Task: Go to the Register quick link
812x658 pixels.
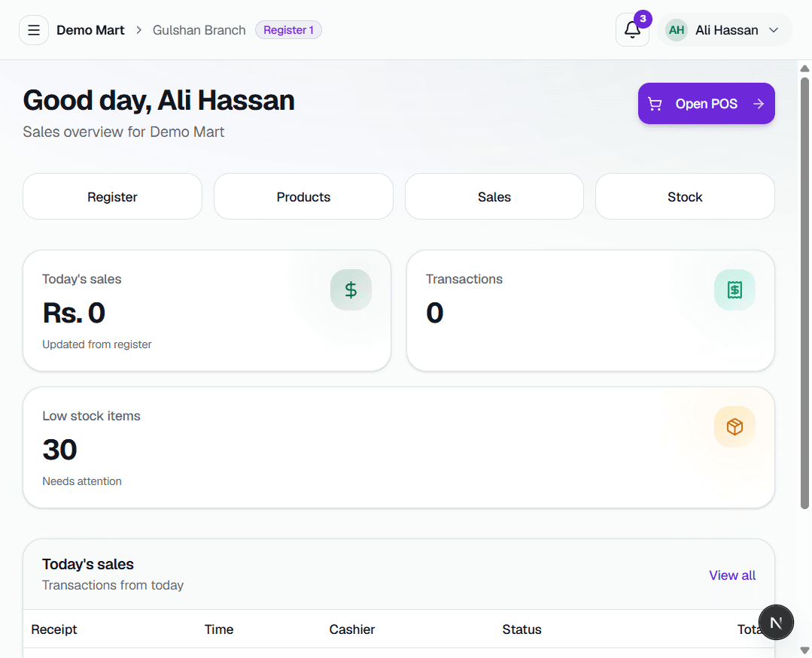Action: [112, 196]
